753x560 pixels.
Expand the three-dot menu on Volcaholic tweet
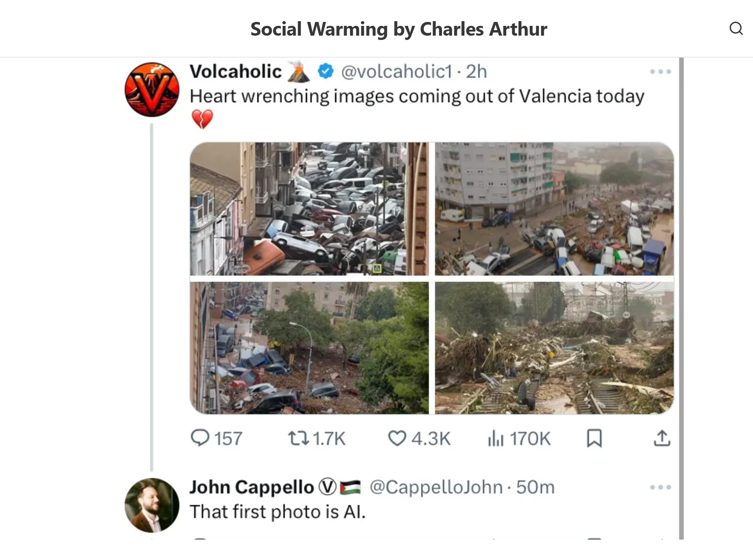pos(660,72)
